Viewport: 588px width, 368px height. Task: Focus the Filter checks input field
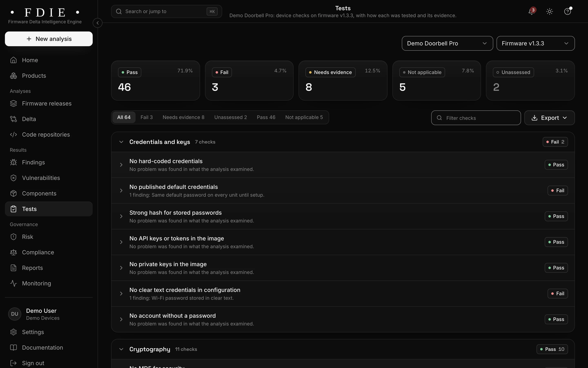coord(476,118)
